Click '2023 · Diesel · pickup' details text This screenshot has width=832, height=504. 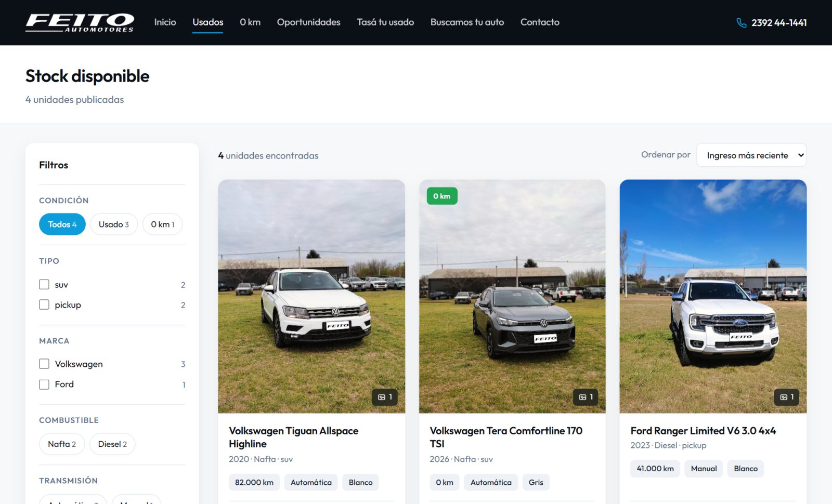coord(668,445)
